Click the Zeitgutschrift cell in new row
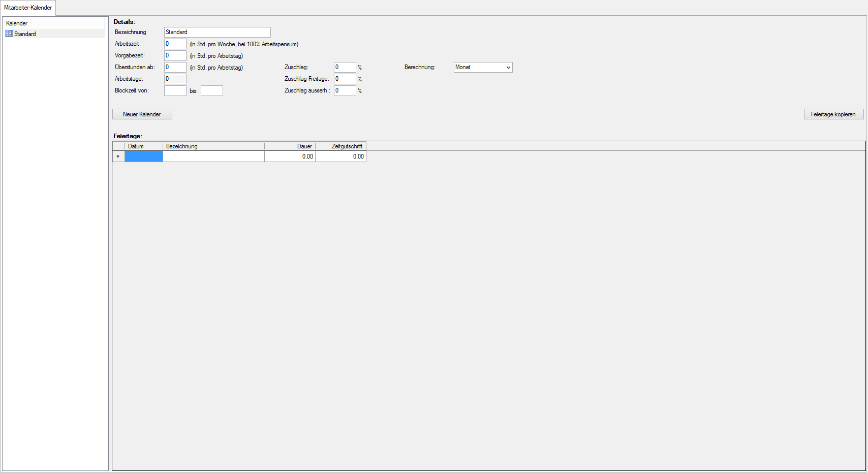Viewport: 868px width, 473px height. 340,156
